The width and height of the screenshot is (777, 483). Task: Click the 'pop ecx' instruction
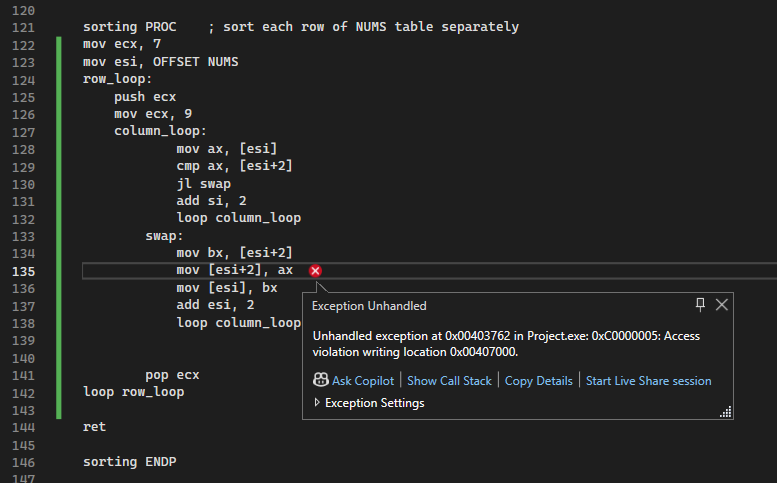pos(172,375)
